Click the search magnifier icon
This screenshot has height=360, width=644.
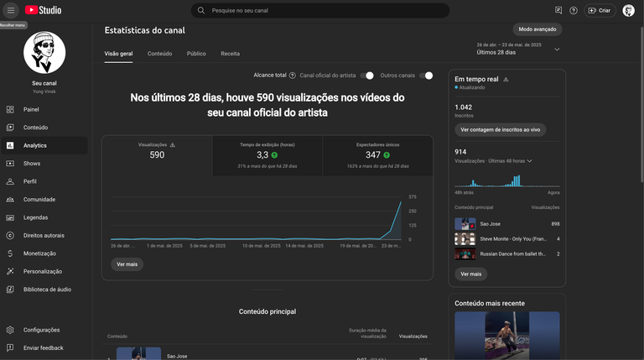click(201, 10)
